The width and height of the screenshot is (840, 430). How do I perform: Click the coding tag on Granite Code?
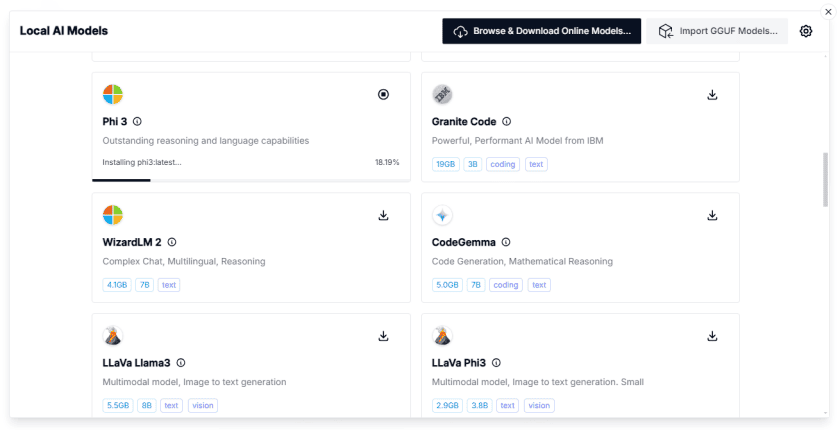pyautogui.click(x=503, y=164)
